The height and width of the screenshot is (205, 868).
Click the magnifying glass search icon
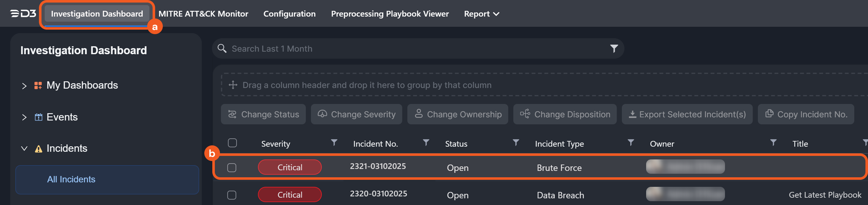pos(222,49)
